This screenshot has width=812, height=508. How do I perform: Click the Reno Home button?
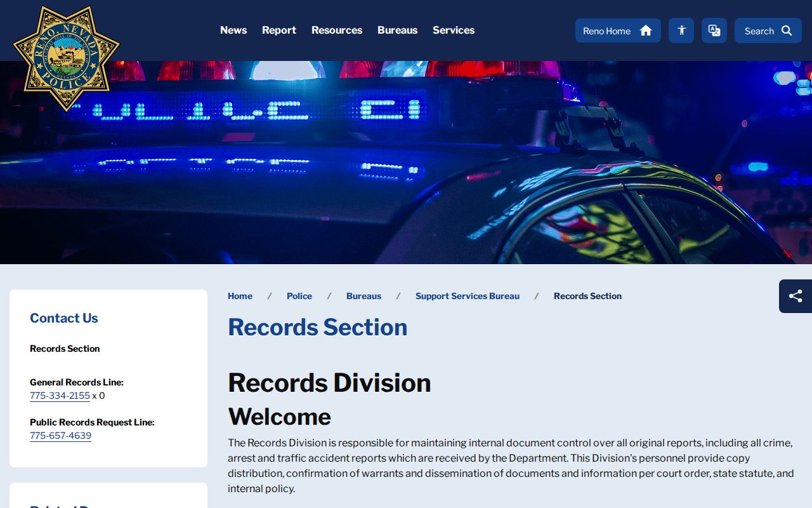pyautogui.click(x=618, y=30)
